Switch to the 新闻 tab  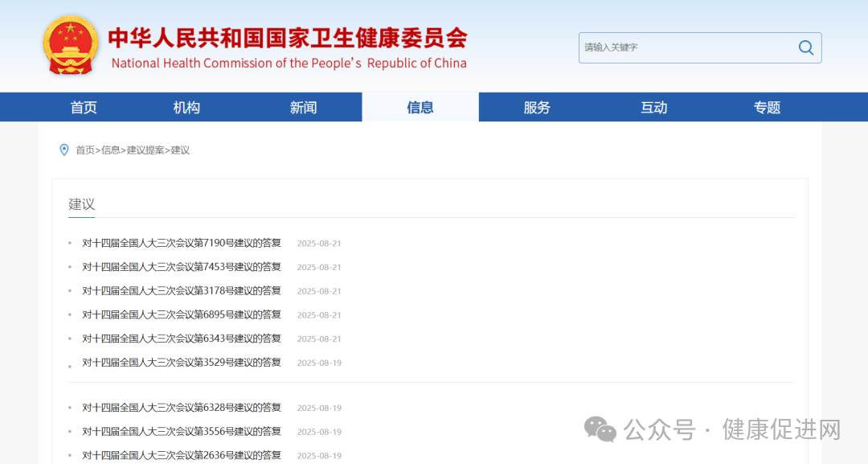[x=303, y=106]
